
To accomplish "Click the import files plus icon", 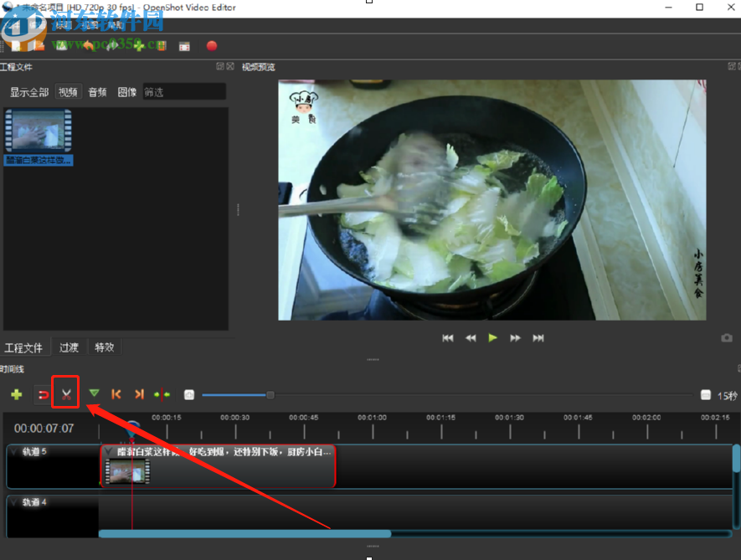I will tap(137, 46).
